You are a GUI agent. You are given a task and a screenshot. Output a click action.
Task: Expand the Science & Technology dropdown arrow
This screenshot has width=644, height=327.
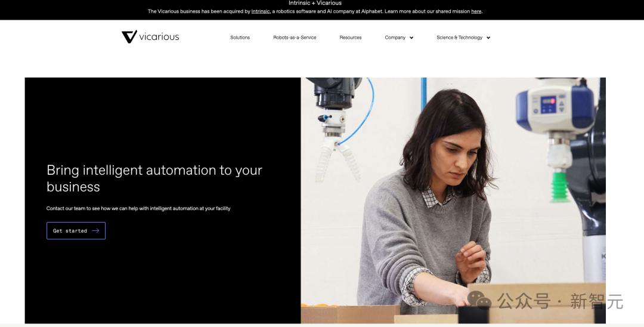pos(488,38)
